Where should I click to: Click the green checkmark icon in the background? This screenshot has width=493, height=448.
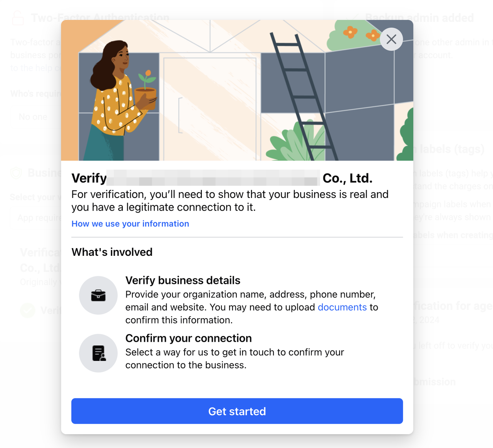28,310
